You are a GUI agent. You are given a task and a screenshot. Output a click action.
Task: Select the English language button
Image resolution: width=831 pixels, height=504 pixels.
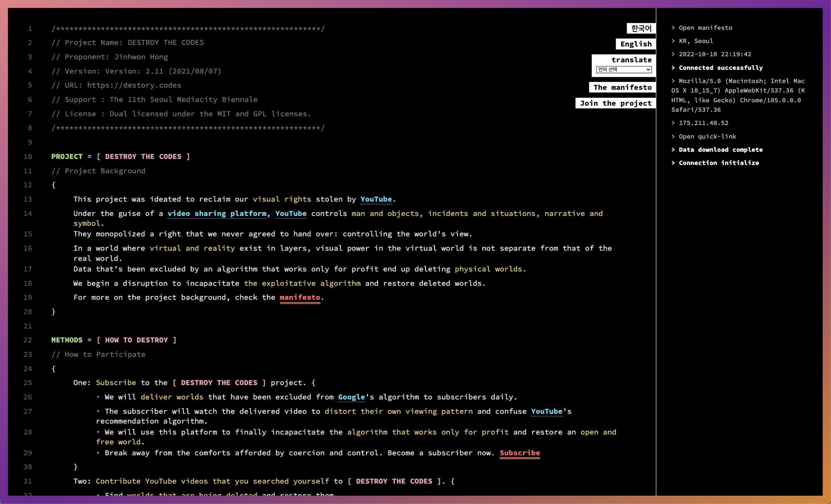[636, 44]
